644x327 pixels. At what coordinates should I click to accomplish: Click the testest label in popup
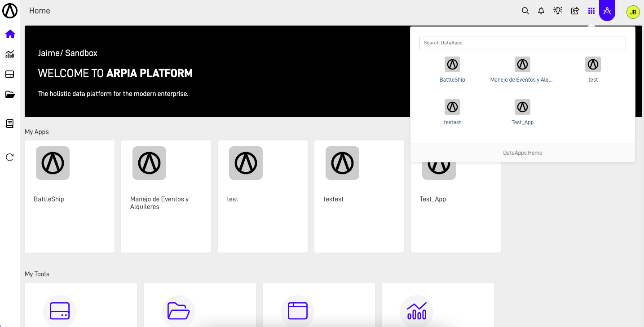452,122
